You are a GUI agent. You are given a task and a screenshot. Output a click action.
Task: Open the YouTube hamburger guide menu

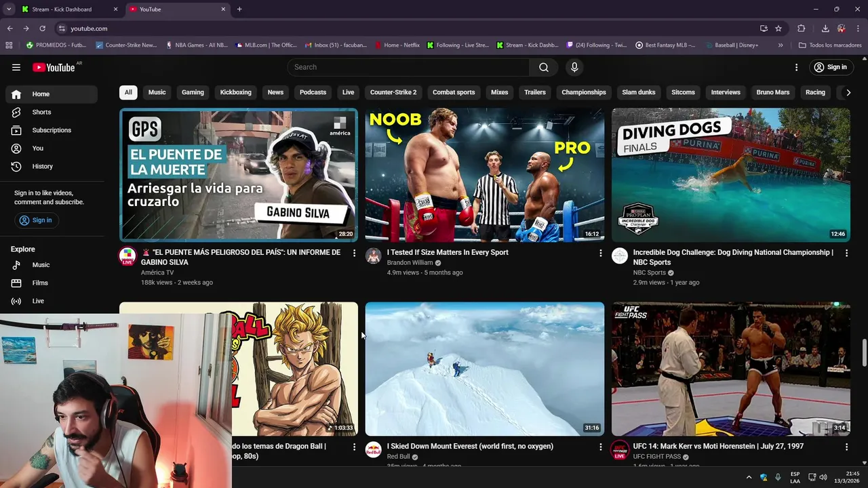pyautogui.click(x=16, y=67)
